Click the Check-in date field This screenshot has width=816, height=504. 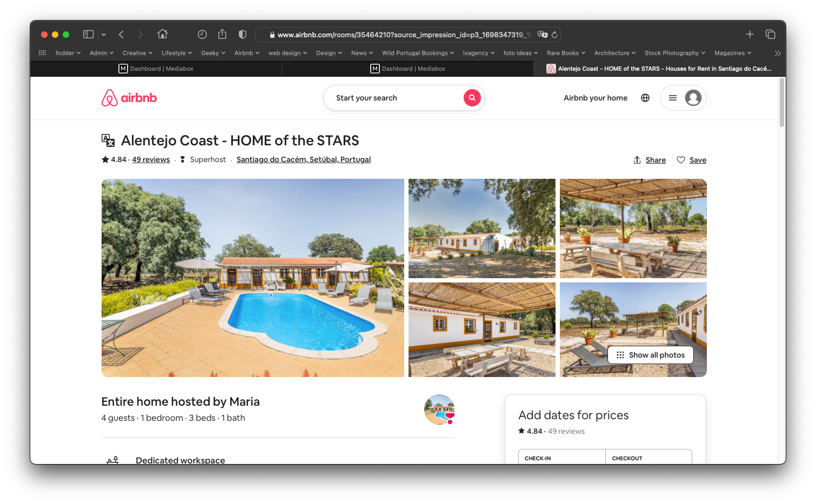click(x=561, y=458)
